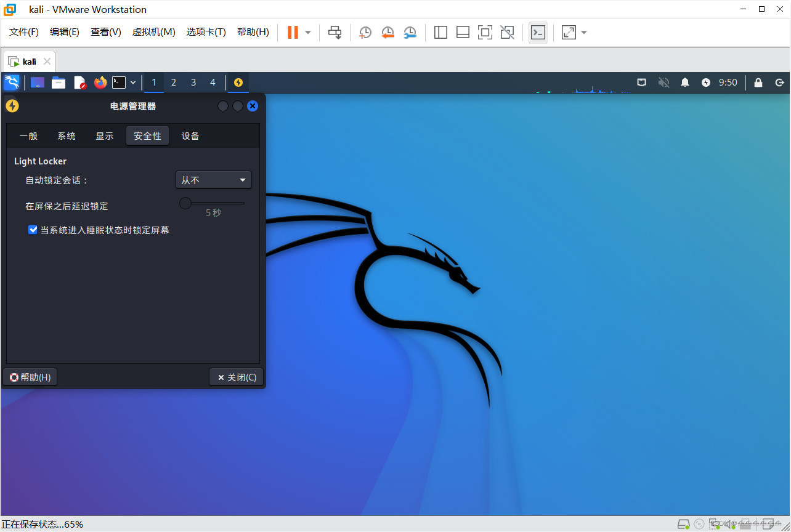Open the 自动锁定会话 dropdown set to 从不
This screenshot has height=532, width=791.
coord(214,180)
